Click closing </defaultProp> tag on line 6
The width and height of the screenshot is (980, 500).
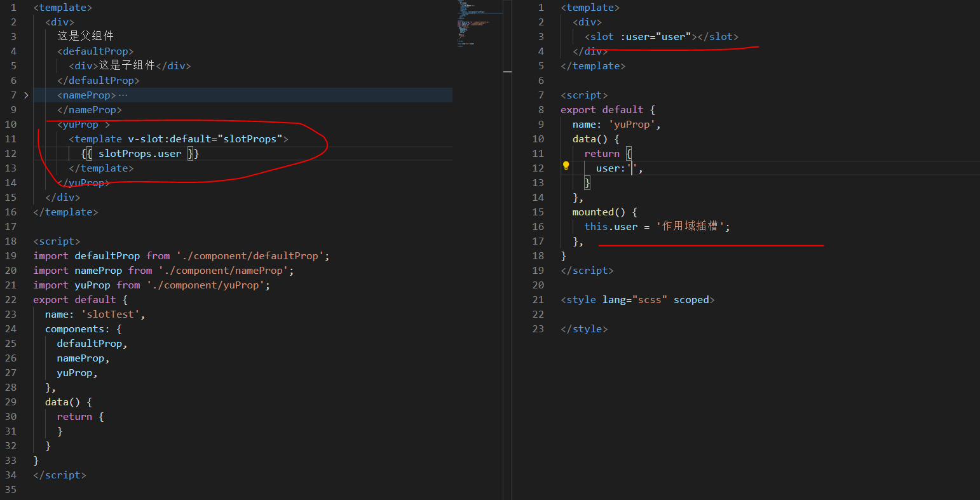coord(98,80)
